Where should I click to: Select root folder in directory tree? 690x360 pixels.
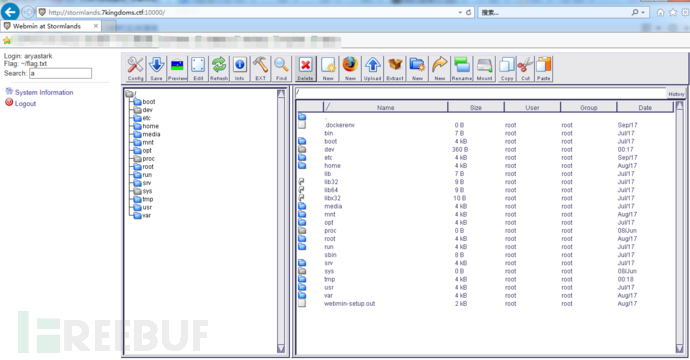(144, 167)
